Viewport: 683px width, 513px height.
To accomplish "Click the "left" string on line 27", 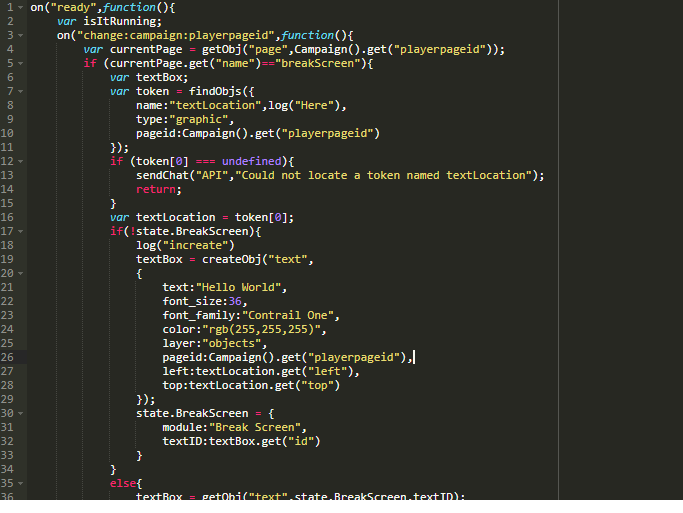I will click(x=327, y=371).
